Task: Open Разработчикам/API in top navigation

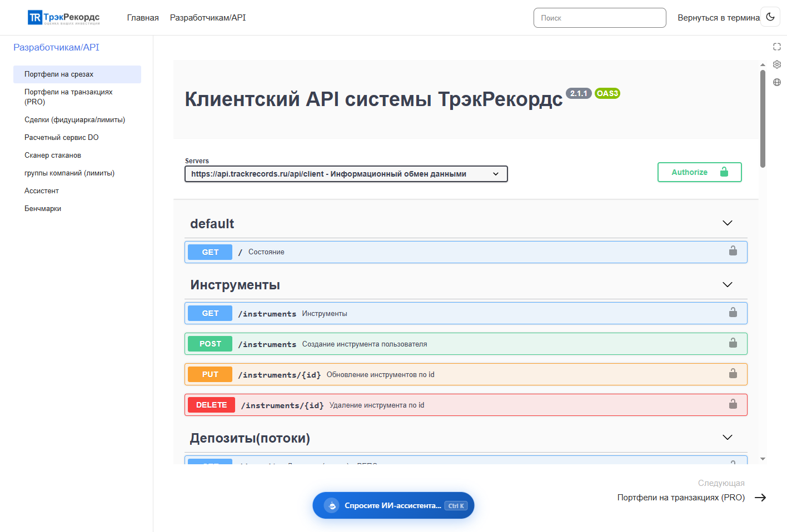Action: pyautogui.click(x=208, y=18)
